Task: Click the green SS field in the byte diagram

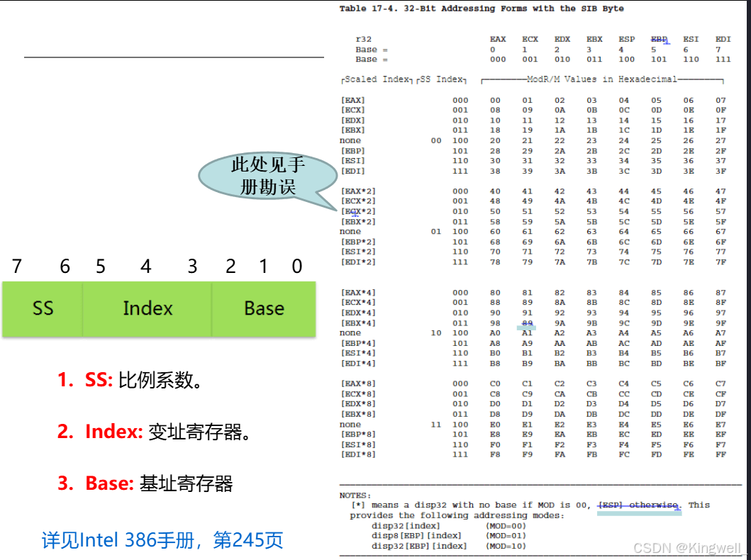Action: pos(42,308)
